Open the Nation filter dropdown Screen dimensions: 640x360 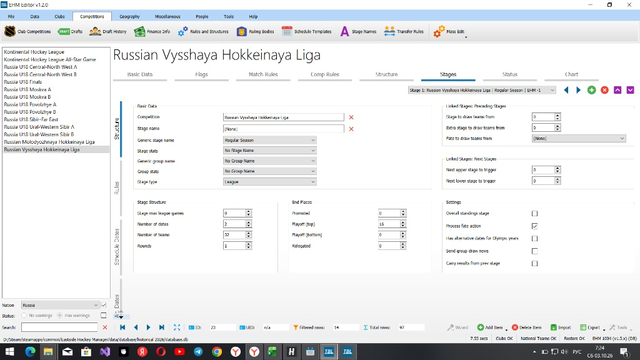(x=60, y=305)
